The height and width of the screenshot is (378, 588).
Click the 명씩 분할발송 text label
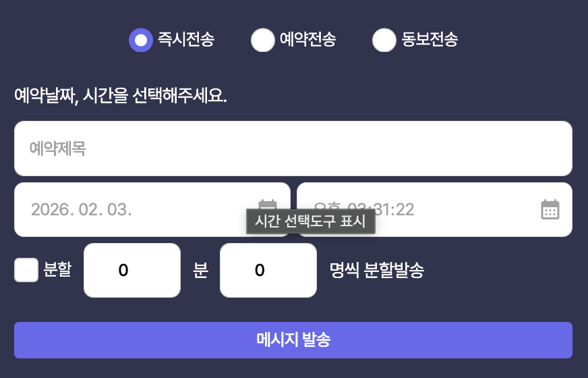[377, 271]
